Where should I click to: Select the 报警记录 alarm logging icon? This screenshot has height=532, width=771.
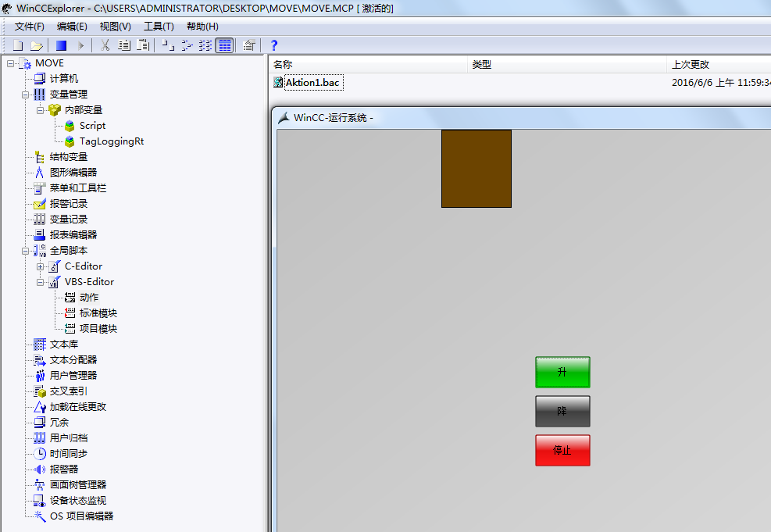pyautogui.click(x=39, y=204)
